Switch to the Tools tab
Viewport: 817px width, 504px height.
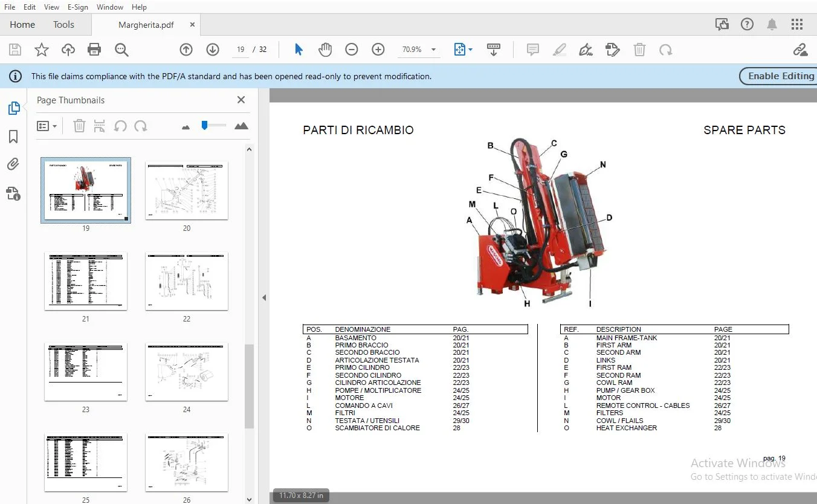tap(63, 24)
